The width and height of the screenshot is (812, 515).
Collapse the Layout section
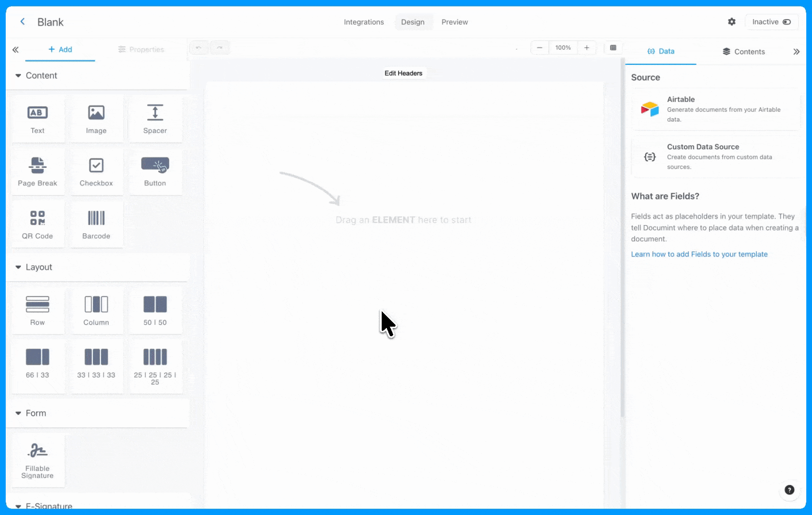coord(18,268)
